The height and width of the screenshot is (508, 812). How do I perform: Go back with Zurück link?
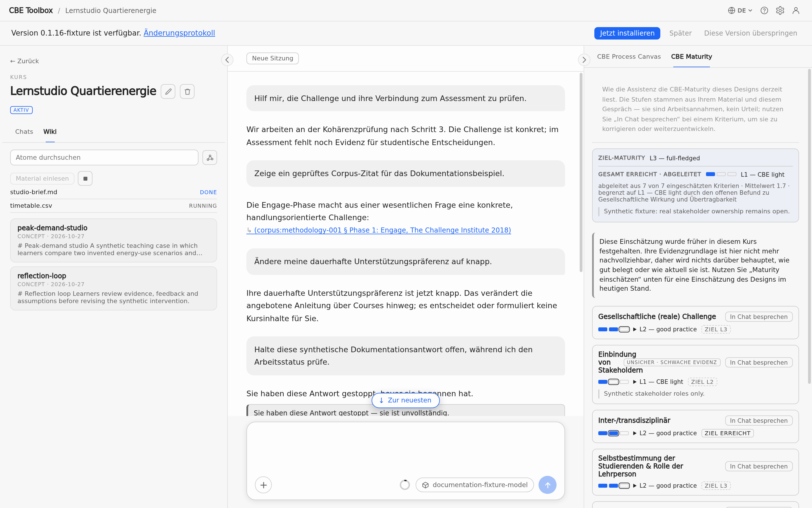click(x=25, y=61)
